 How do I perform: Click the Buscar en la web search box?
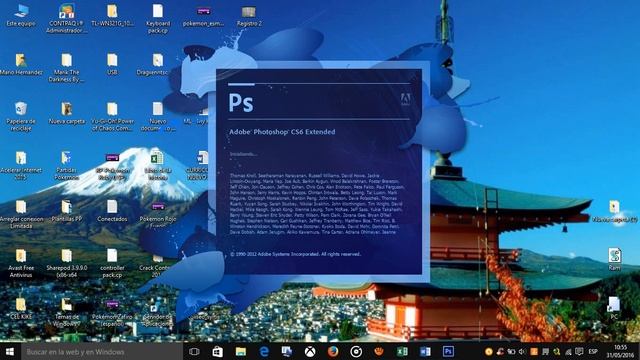(102, 351)
